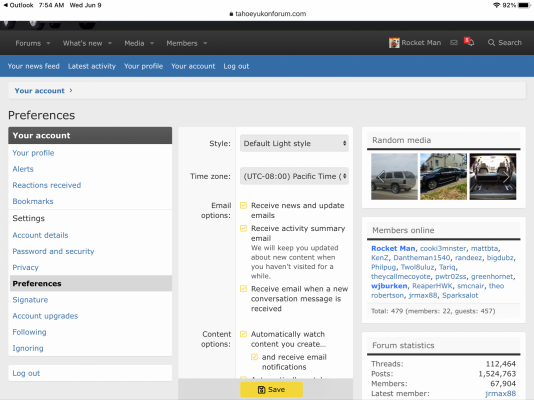
Task: Open Your profile in sidebar
Action: click(x=33, y=153)
